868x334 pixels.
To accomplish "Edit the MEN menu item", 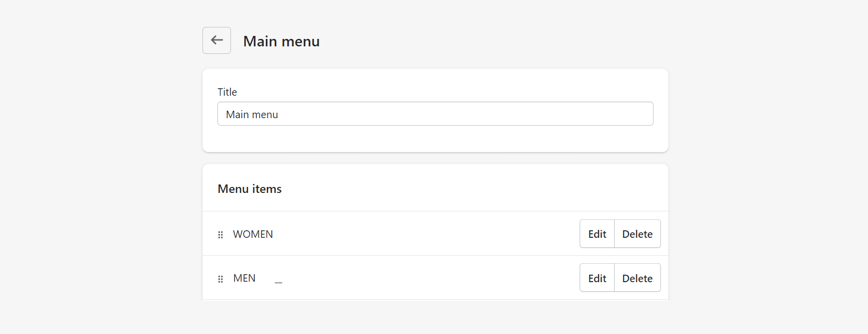I will [x=597, y=278].
